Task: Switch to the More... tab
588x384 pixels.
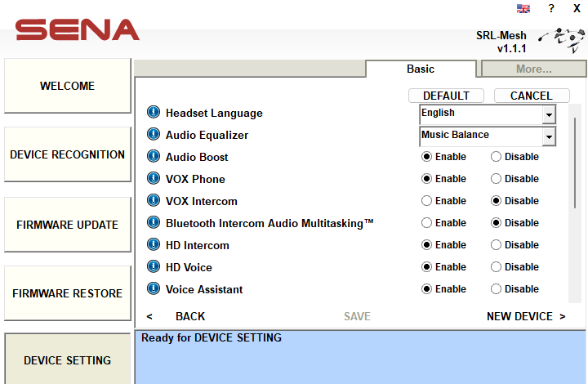Action: (x=533, y=69)
